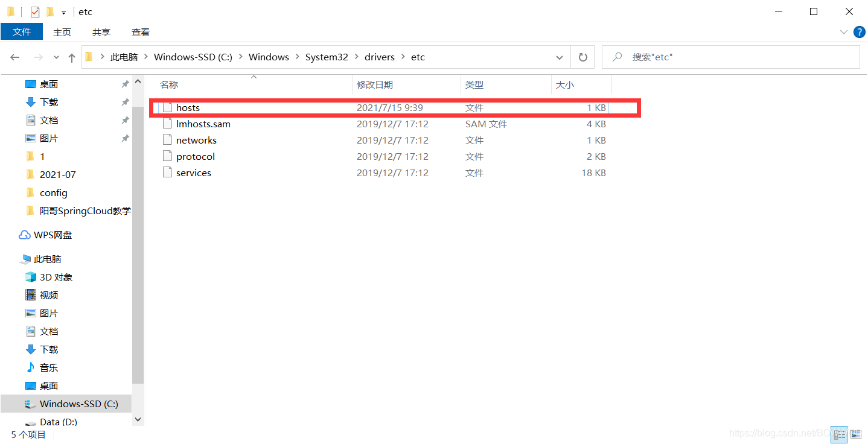Click the WPS网盘 cloud icon
The height and width of the screenshot is (444, 868).
pos(25,235)
